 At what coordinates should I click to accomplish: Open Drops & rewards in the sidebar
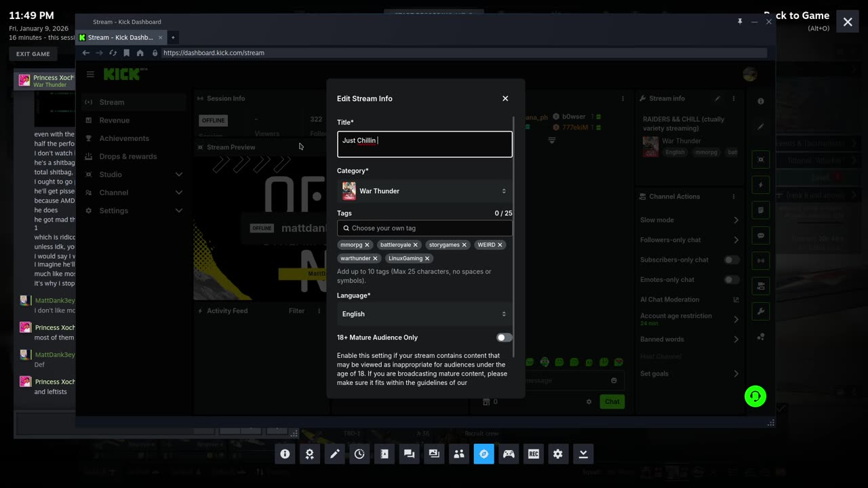(x=134, y=157)
